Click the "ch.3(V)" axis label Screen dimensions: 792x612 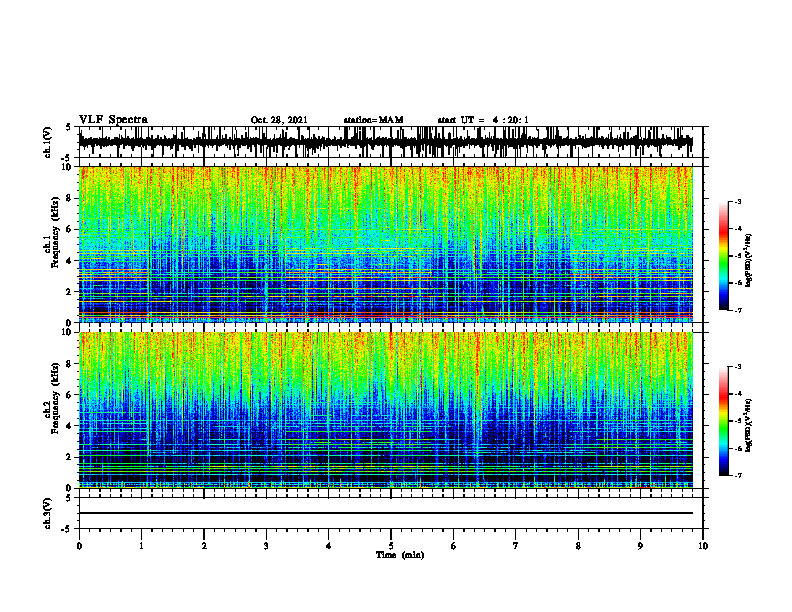(48, 513)
